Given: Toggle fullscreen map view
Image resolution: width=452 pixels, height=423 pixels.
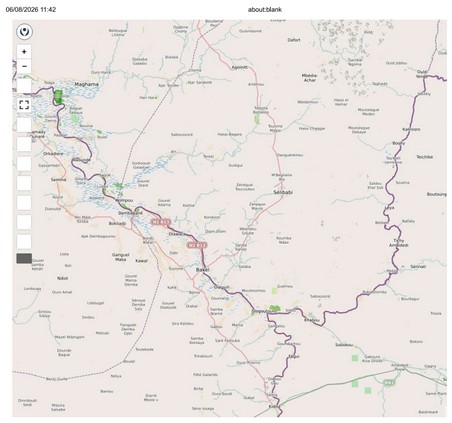Looking at the screenshot, I should pyautogui.click(x=24, y=105).
